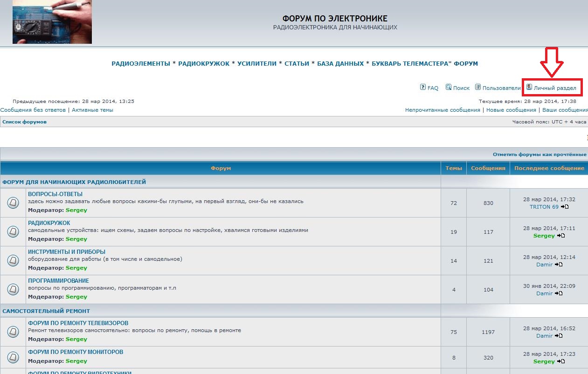588x374 pixels.
Task: Click the Последнее сообщение column header
Action: coord(549,168)
